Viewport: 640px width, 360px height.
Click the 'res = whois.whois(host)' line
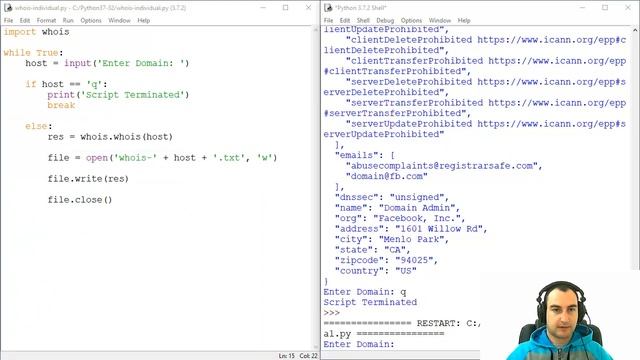tap(110, 137)
